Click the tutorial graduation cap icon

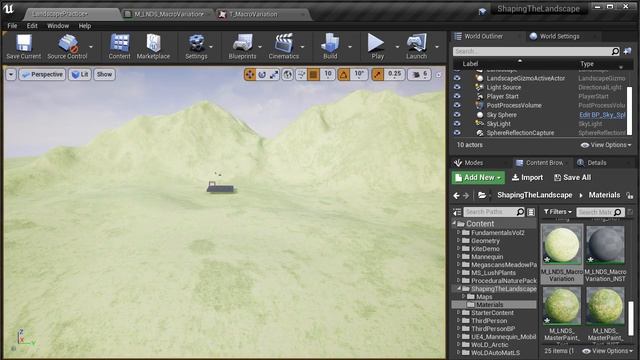(482, 11)
